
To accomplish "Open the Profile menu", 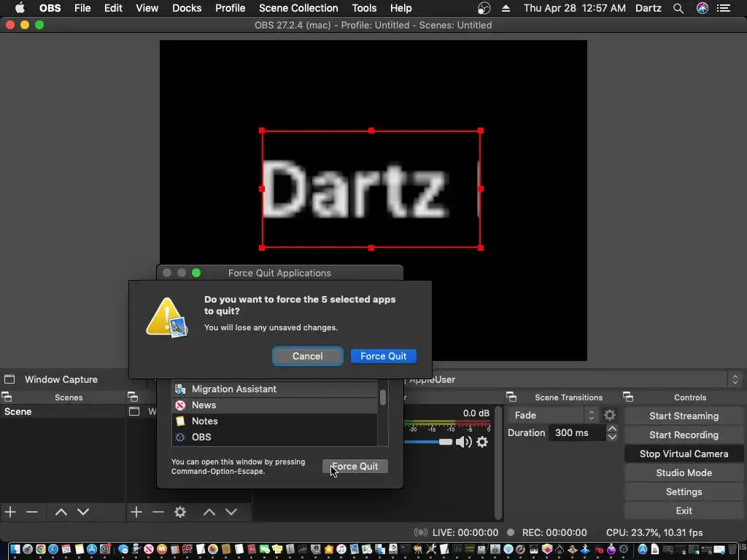I will click(x=230, y=8).
